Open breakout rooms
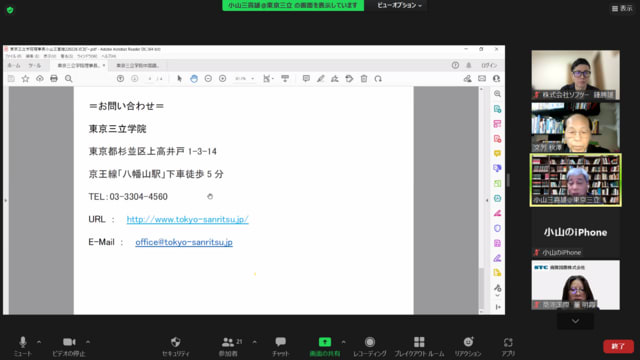 (x=419, y=346)
